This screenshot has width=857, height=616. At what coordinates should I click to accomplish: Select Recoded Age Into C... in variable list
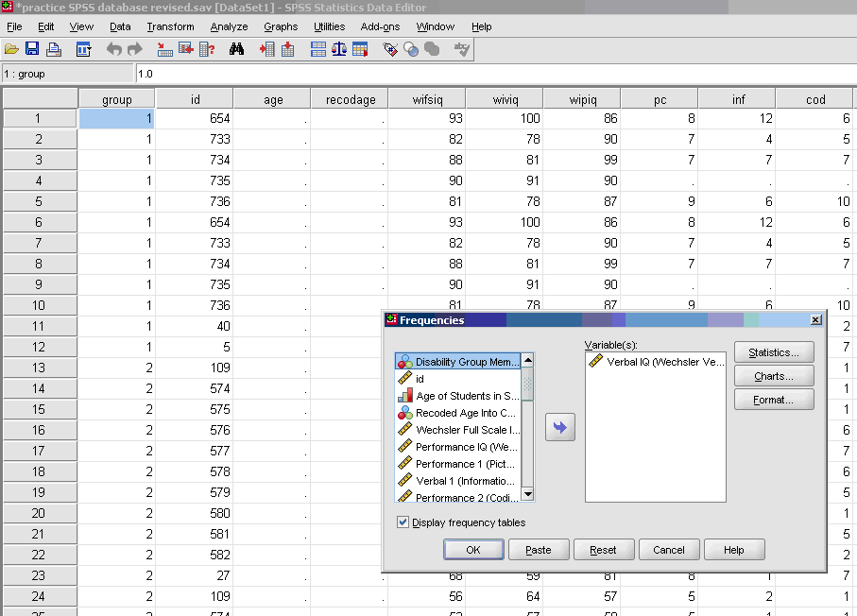[x=458, y=413]
